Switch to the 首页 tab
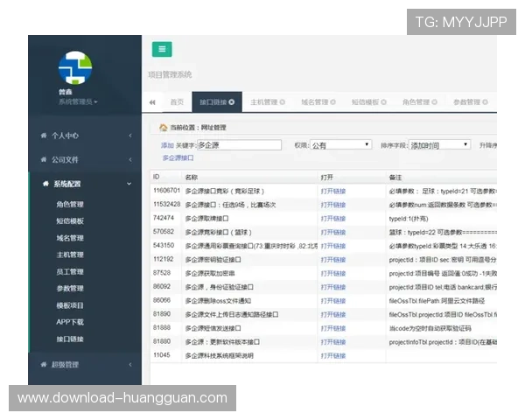This screenshot has width=525, height=420. (x=177, y=102)
